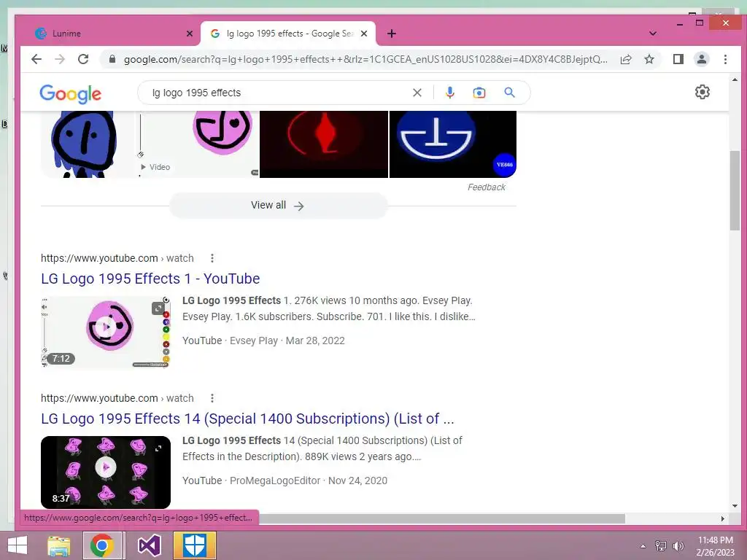747x560 pixels.
Task: Submit search with magnifier icon
Action: (509, 93)
